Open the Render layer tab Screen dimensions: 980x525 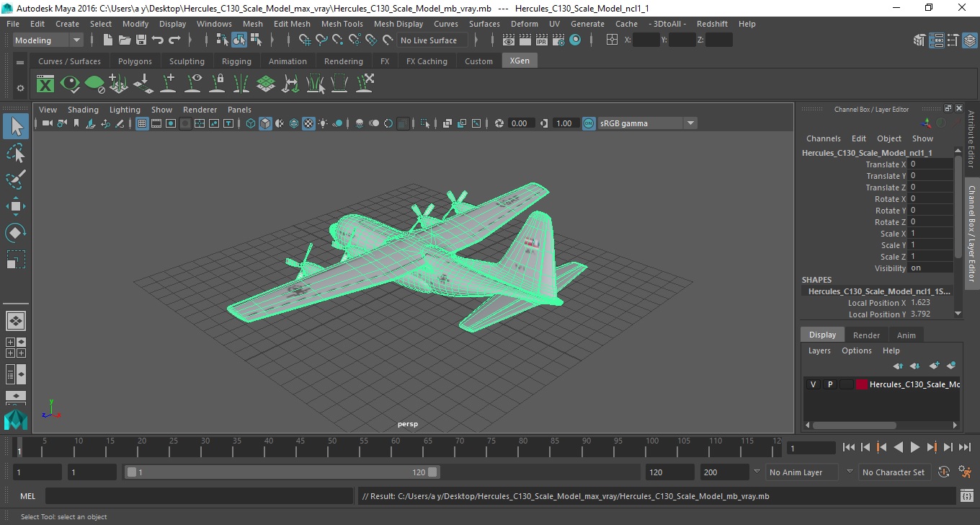[x=866, y=335]
